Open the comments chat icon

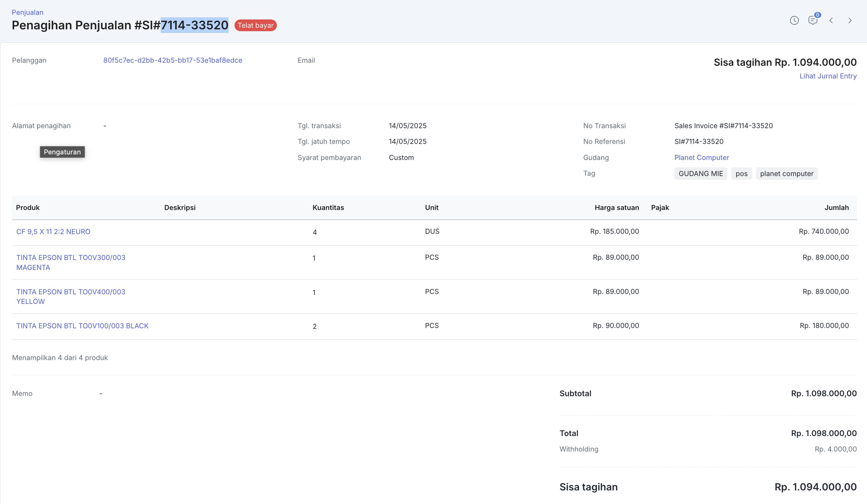[x=813, y=21]
